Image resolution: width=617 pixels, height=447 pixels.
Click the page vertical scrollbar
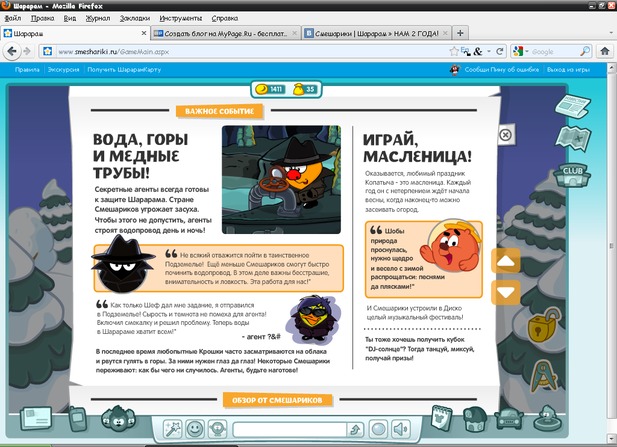coord(611,247)
